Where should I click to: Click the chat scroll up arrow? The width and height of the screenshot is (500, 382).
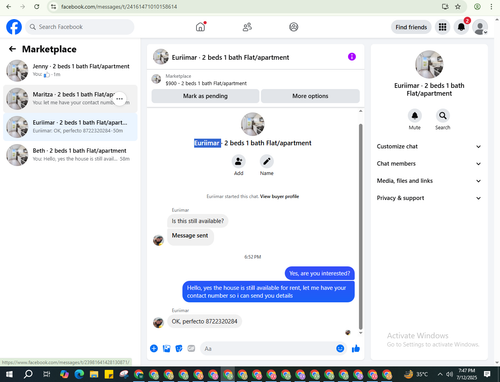coord(360,111)
